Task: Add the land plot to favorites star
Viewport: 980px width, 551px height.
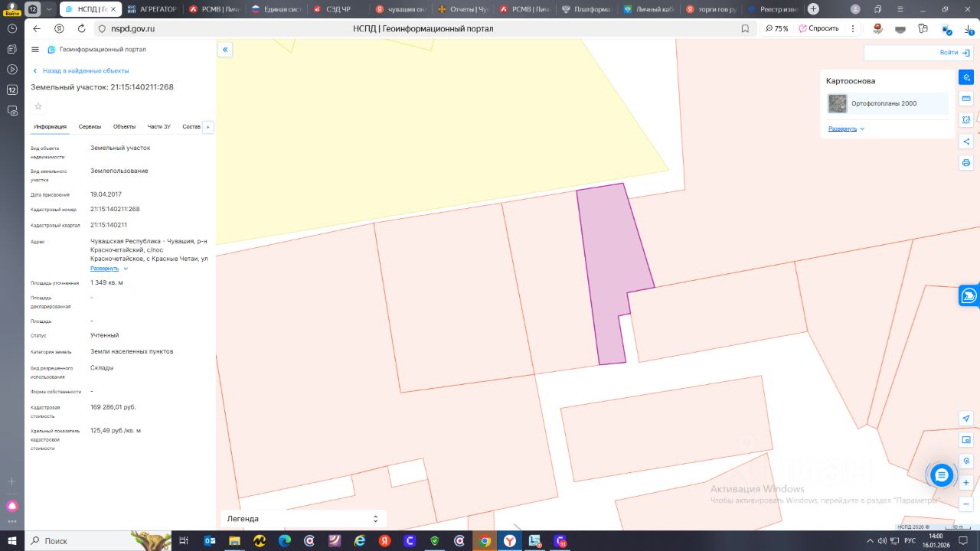Action: coord(38,106)
